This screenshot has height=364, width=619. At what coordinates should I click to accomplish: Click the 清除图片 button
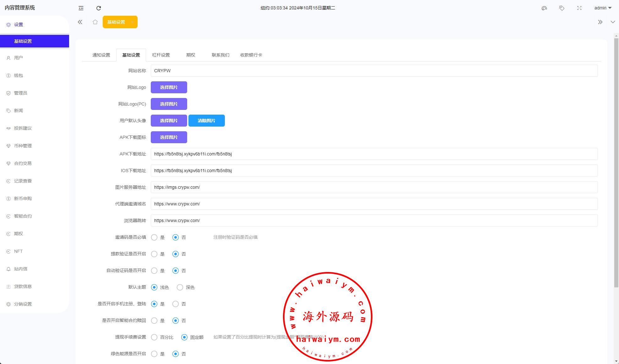coord(206,121)
